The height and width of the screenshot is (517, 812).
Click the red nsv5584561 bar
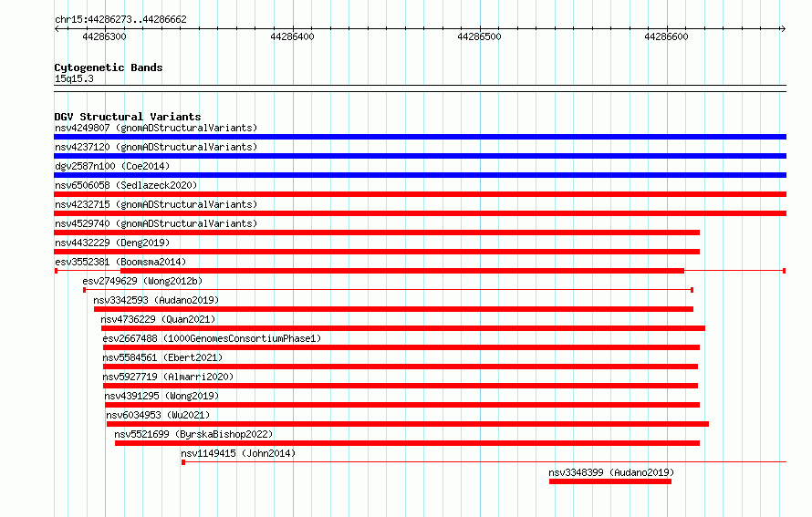tap(401, 367)
